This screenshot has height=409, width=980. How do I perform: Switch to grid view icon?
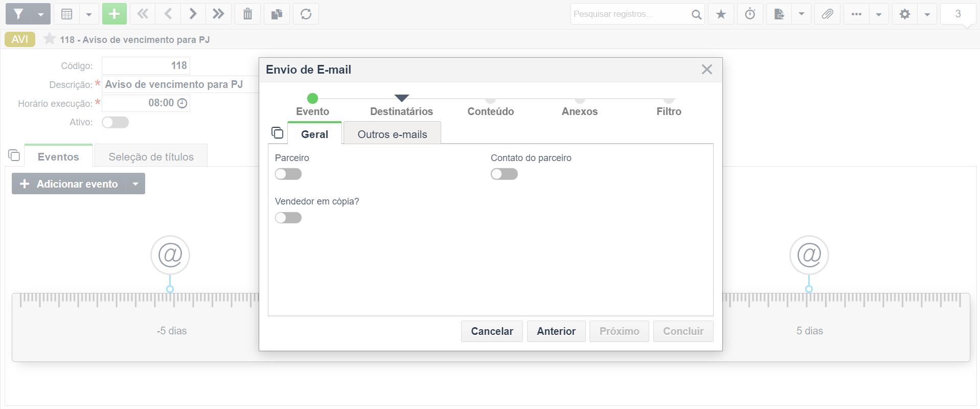(66, 14)
